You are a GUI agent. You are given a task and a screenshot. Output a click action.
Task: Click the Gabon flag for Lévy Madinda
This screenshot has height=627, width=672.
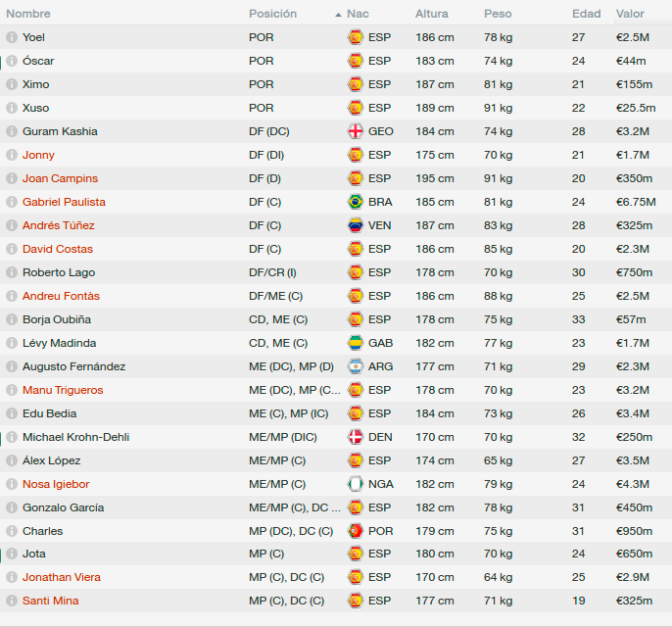tap(356, 343)
